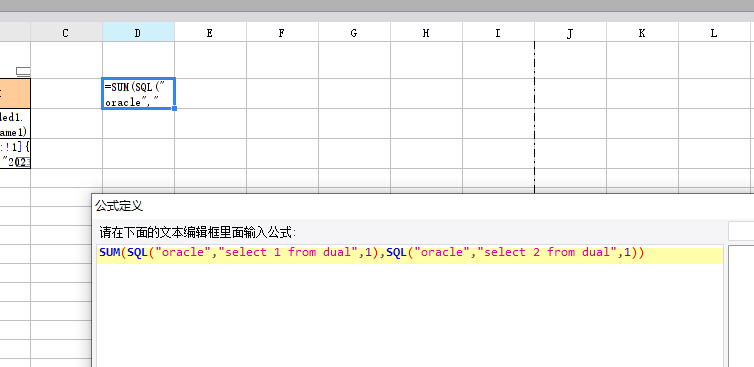Click the orange header cell
Image resolution: width=754 pixels, height=367 pixels.
(x=15, y=93)
